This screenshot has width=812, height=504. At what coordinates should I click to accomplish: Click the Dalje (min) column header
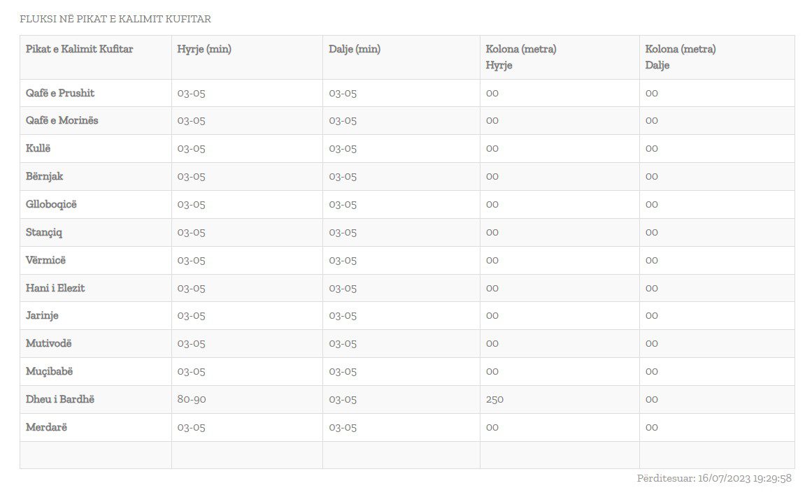point(355,49)
